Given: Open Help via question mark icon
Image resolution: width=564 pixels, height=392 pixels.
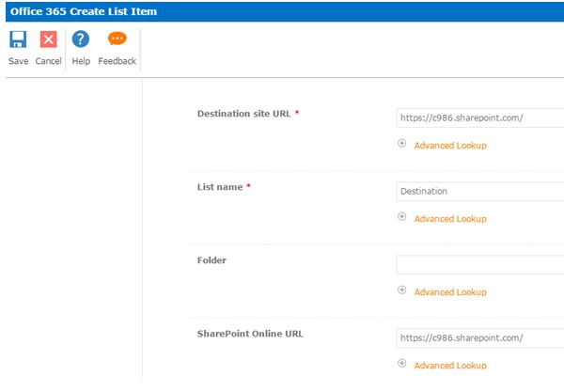Looking at the screenshot, I should pyautogui.click(x=81, y=39).
